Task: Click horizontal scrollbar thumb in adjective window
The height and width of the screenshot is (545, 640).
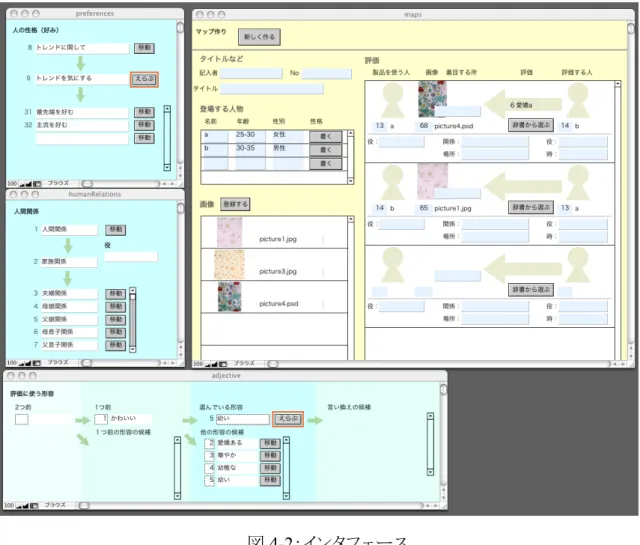Action: coord(84,506)
